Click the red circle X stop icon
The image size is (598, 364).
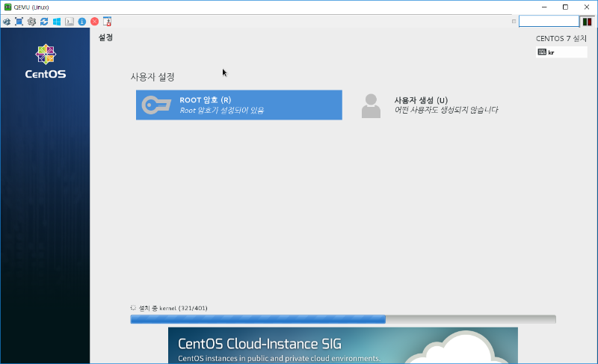95,22
